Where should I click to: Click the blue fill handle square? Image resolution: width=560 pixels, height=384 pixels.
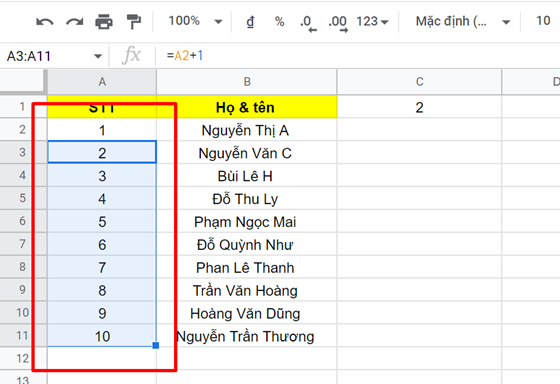[x=156, y=345]
